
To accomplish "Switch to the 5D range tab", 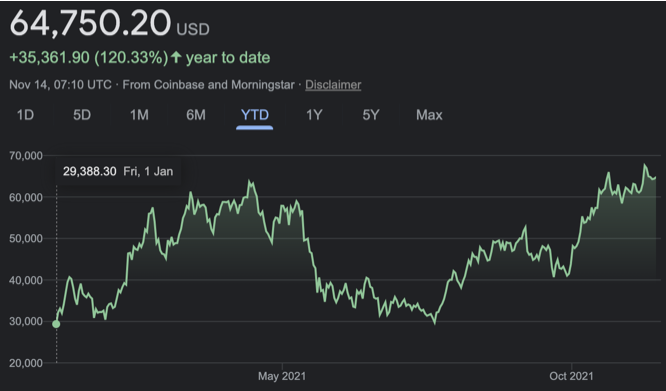I will point(82,115).
